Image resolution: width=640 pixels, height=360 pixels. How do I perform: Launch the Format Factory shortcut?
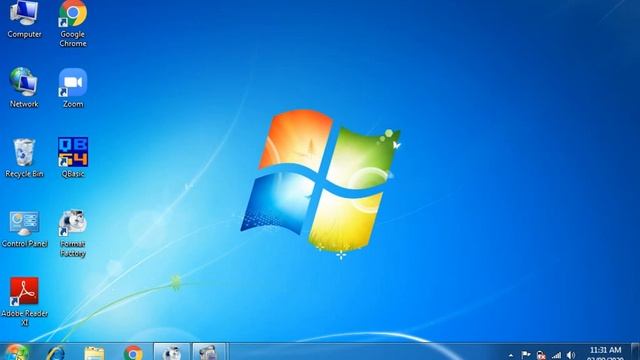(x=73, y=233)
